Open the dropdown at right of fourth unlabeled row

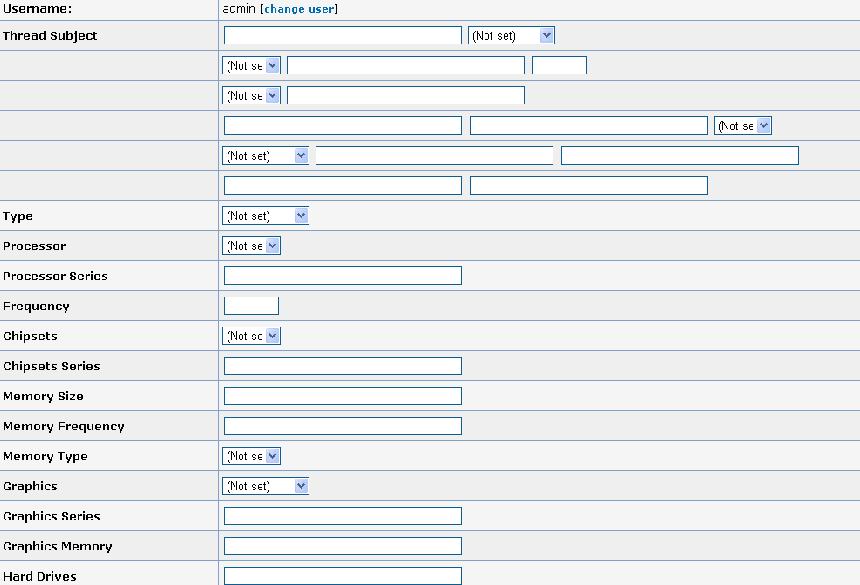tap(743, 126)
